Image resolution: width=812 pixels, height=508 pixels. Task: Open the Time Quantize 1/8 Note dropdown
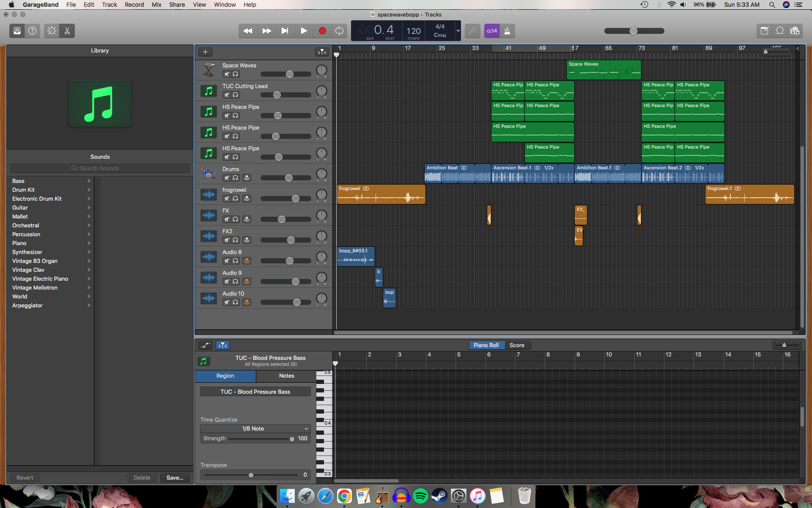tap(255, 429)
